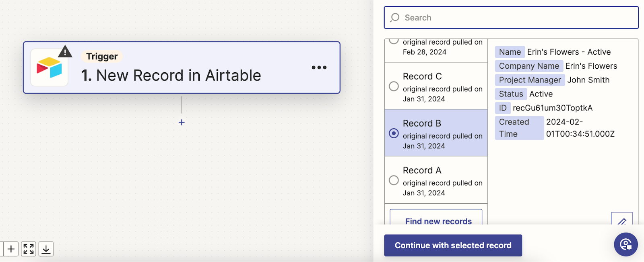
Task: Add a step with the plus icon below the trigger
Action: coord(182,122)
